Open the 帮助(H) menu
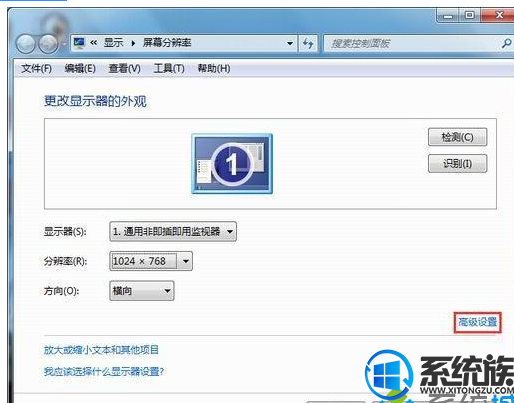This screenshot has width=514, height=403. pos(214,69)
